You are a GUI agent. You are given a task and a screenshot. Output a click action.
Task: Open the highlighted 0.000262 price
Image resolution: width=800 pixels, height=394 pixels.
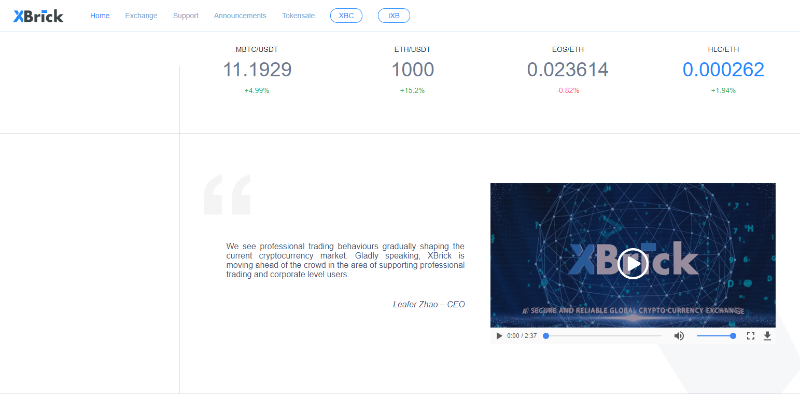tap(723, 70)
